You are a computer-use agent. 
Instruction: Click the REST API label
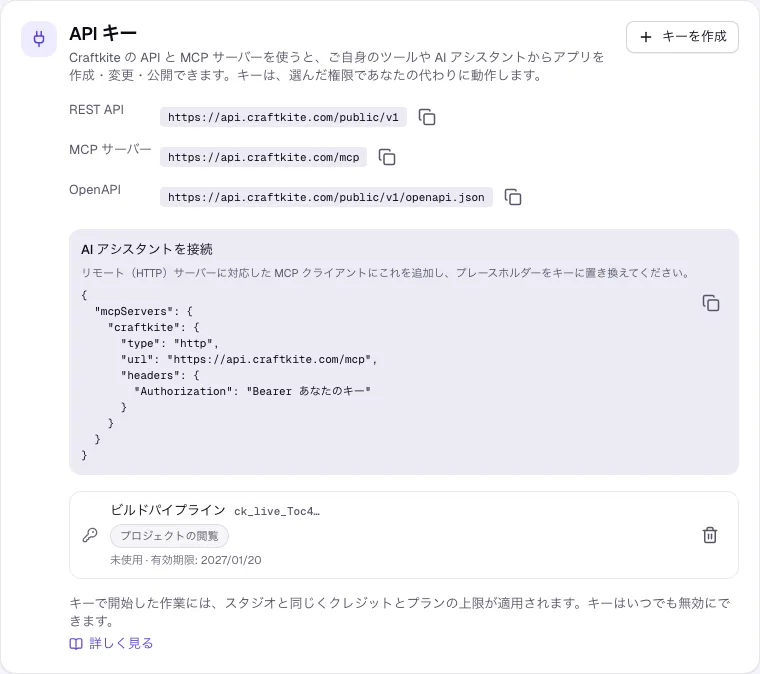click(96, 110)
